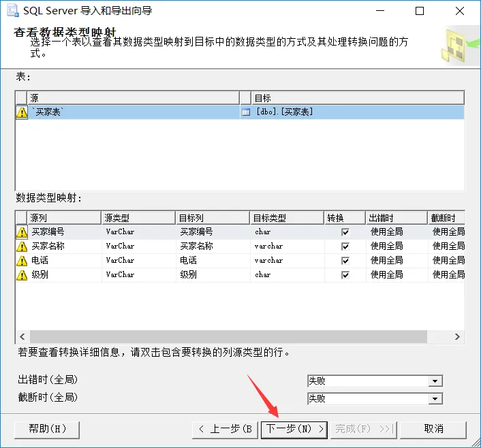Select source column cell 级别
This screenshot has width=481, height=448.
[x=65, y=275]
